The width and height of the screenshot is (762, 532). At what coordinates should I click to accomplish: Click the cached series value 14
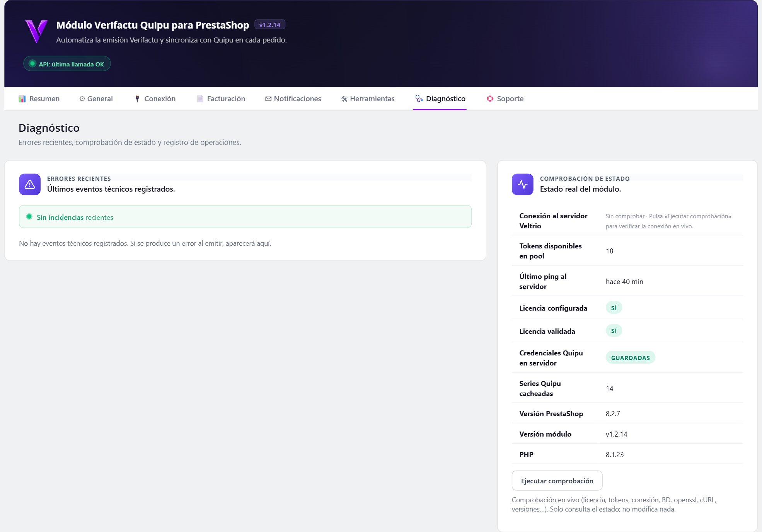pyautogui.click(x=610, y=389)
